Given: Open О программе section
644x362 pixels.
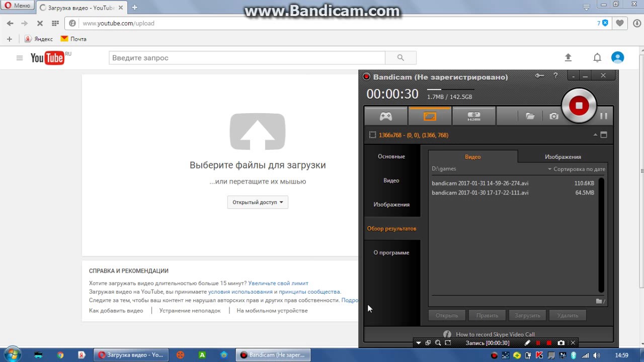Looking at the screenshot, I should pyautogui.click(x=391, y=253).
